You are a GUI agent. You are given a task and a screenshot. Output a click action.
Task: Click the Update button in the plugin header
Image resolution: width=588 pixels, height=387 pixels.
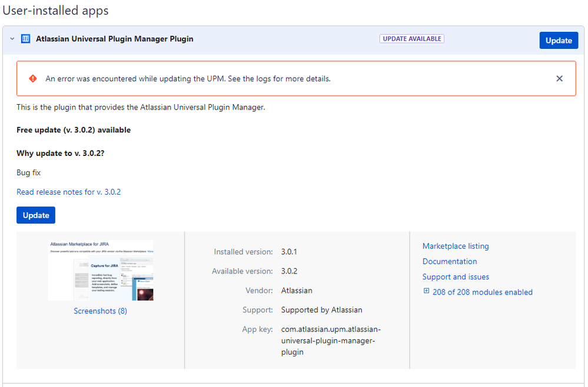[x=559, y=41]
